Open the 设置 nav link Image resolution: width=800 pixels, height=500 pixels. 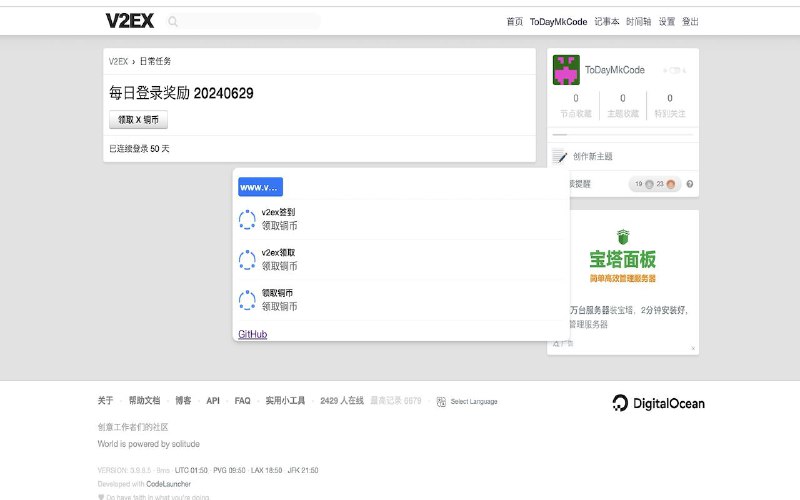click(666, 21)
